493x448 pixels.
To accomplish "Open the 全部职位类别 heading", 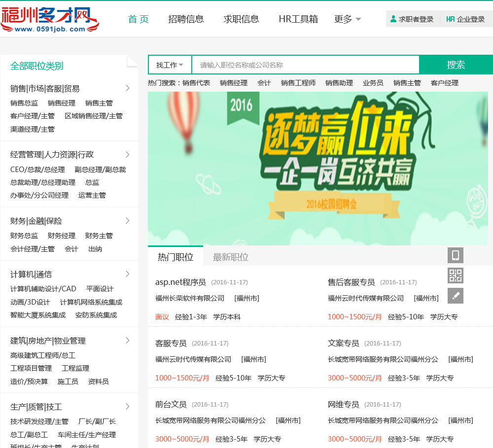I will 37,66.
